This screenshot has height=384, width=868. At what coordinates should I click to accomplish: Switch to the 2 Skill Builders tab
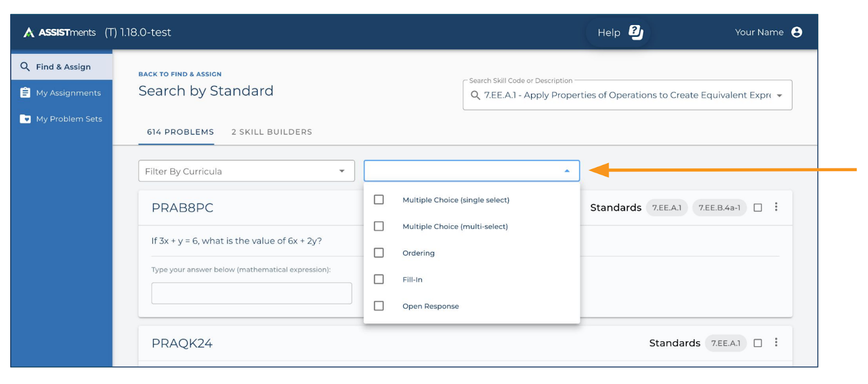click(272, 132)
